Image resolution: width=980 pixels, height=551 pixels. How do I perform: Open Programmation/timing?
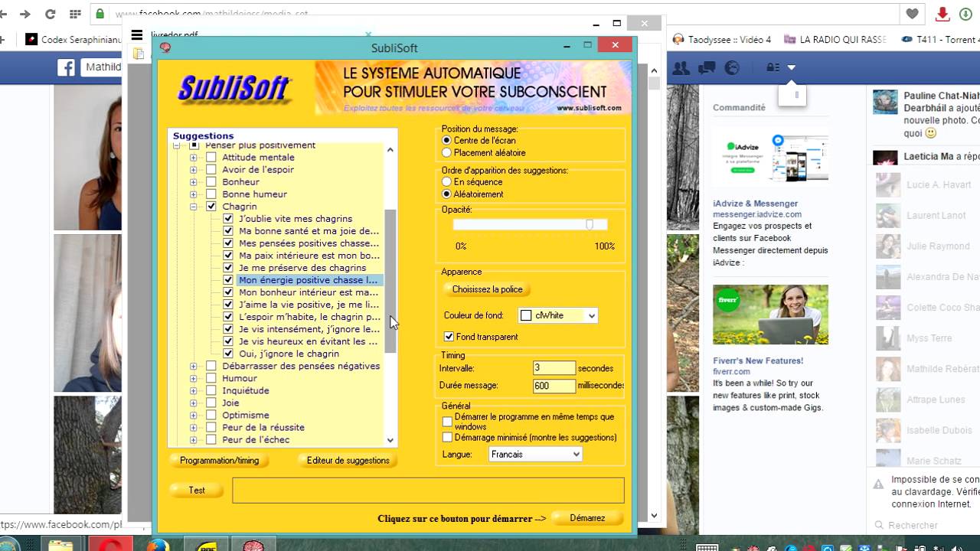click(219, 460)
